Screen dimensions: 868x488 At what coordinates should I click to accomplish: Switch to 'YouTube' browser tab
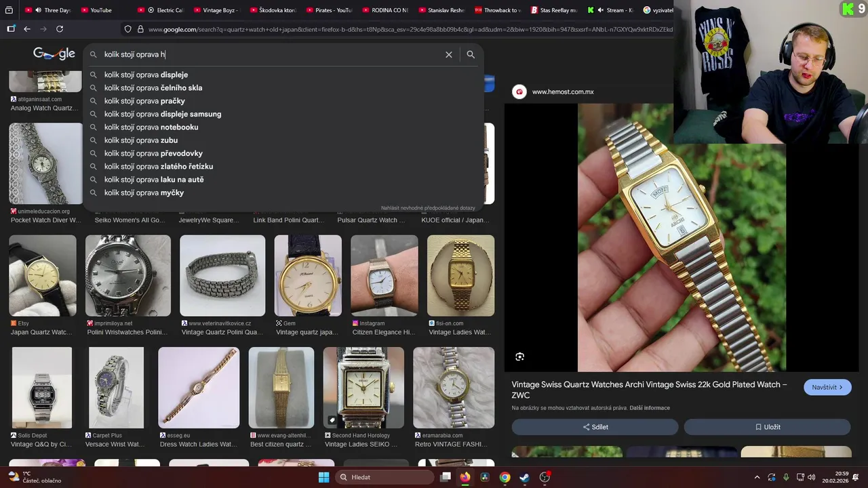pos(100,10)
